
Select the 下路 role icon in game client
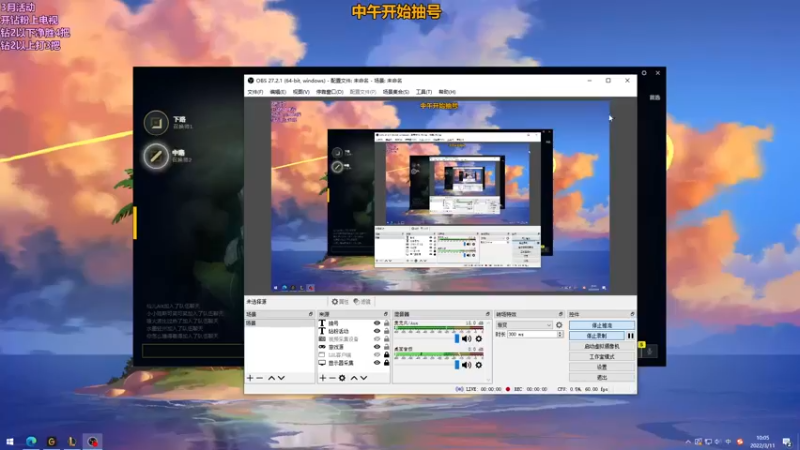(x=156, y=123)
